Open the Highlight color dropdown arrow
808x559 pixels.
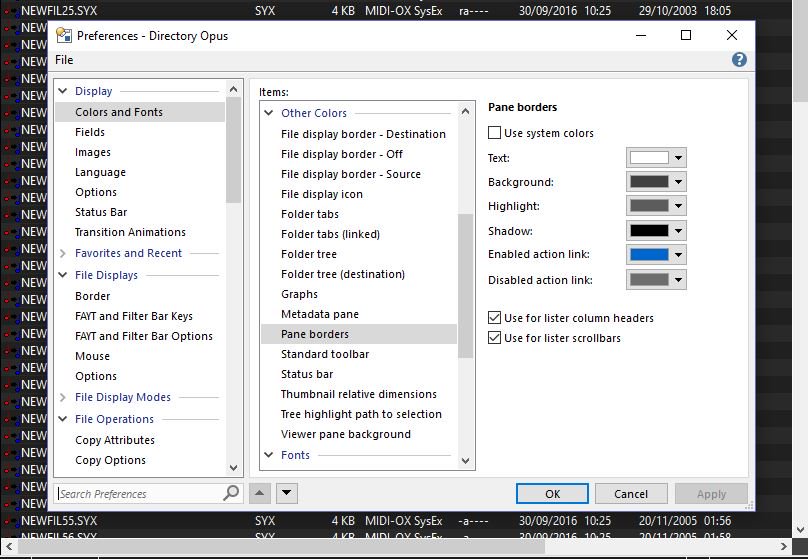coord(678,206)
